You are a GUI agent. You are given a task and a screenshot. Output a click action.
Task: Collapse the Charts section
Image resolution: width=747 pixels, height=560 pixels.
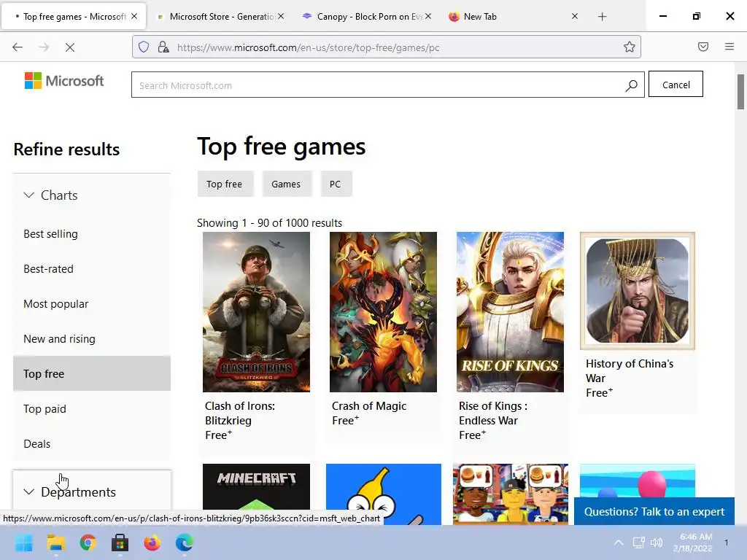pos(50,195)
